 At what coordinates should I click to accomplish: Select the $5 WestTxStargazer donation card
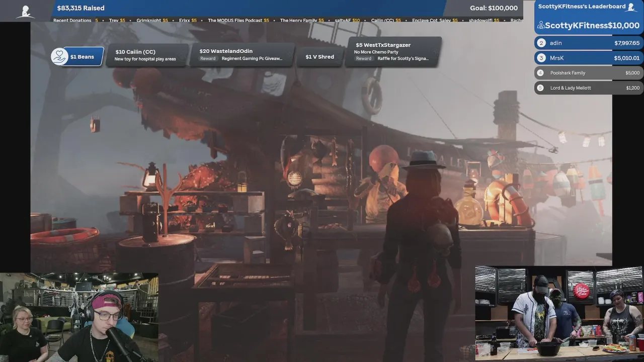(394, 51)
